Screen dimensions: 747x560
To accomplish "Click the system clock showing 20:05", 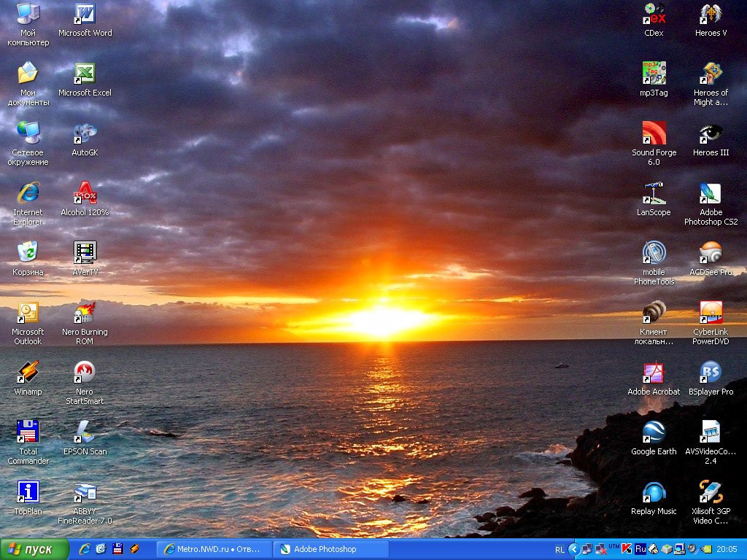I will 727,549.
